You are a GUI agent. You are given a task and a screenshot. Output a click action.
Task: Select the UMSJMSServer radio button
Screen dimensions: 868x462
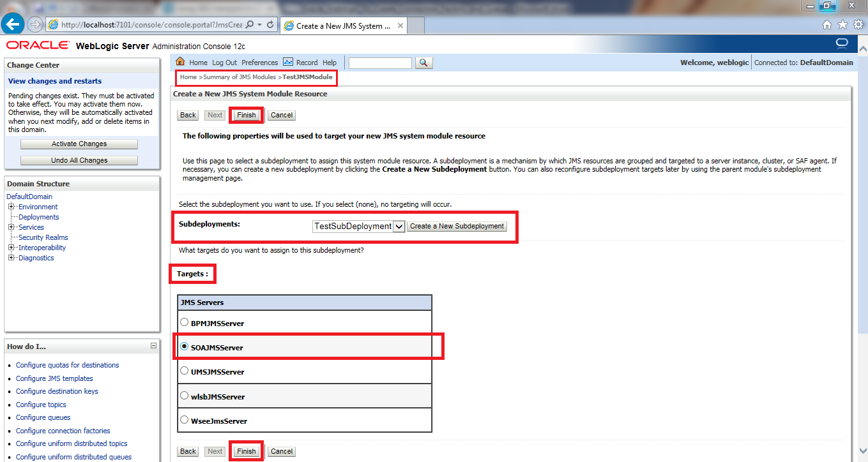185,371
